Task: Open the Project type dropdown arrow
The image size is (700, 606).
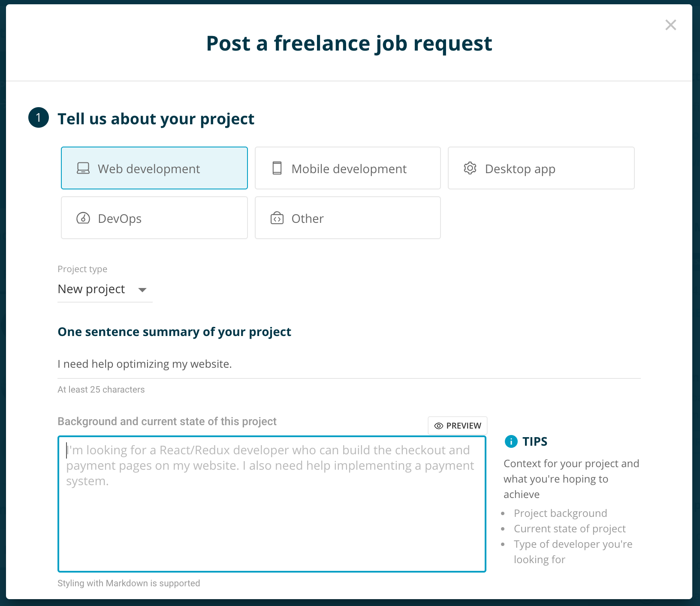Action: 142,290
